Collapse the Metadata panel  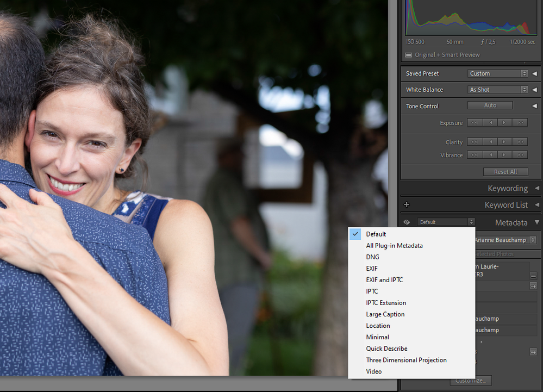(536, 222)
